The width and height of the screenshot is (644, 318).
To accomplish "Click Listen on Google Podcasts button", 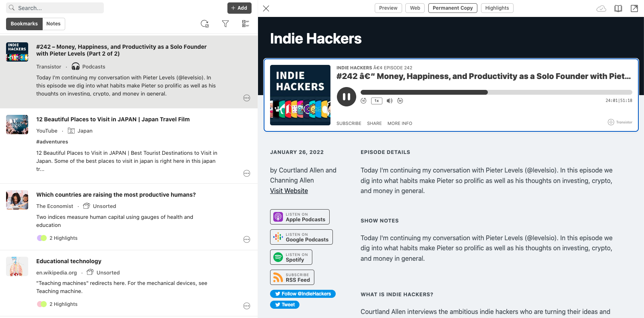I will point(301,237).
